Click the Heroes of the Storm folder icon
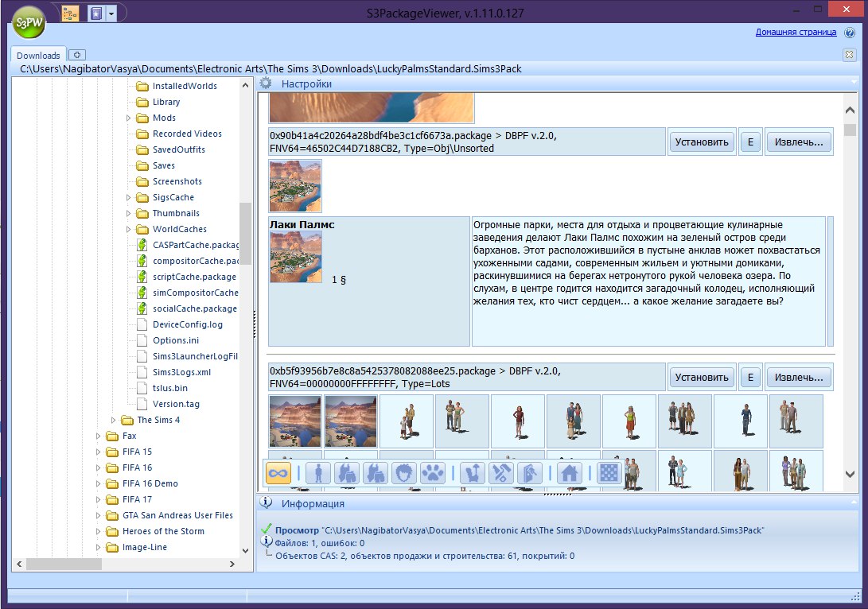This screenshot has height=609, width=868. point(112,532)
